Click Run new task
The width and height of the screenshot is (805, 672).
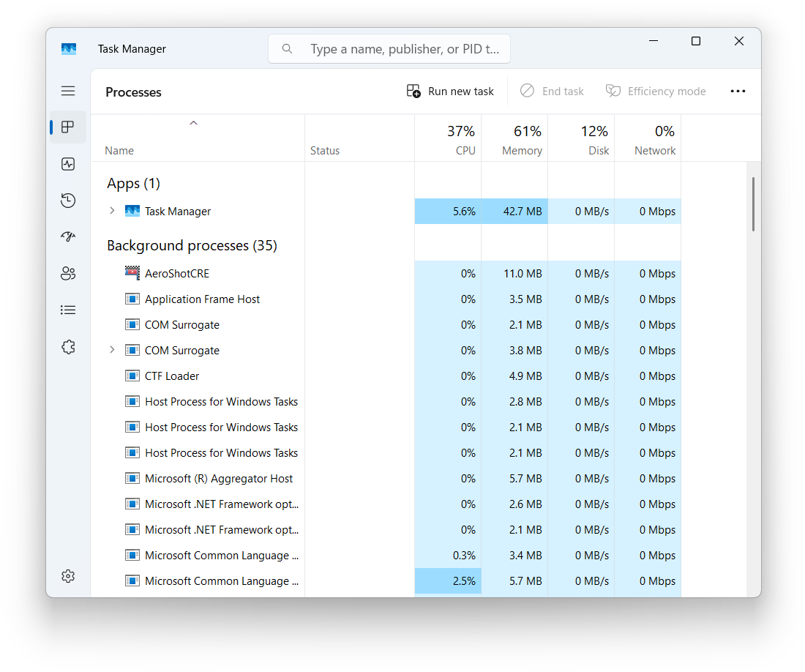pos(450,92)
